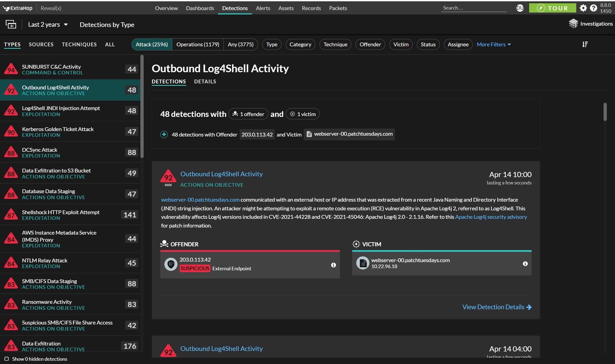Open the Assignee filter dropdown
This screenshot has width=615, height=364.
pyautogui.click(x=458, y=45)
